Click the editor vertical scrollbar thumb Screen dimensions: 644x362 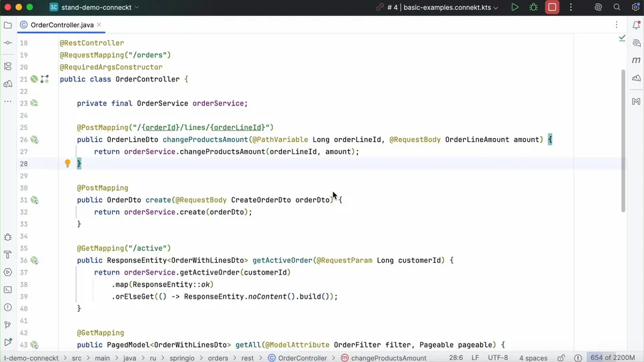coord(623,141)
